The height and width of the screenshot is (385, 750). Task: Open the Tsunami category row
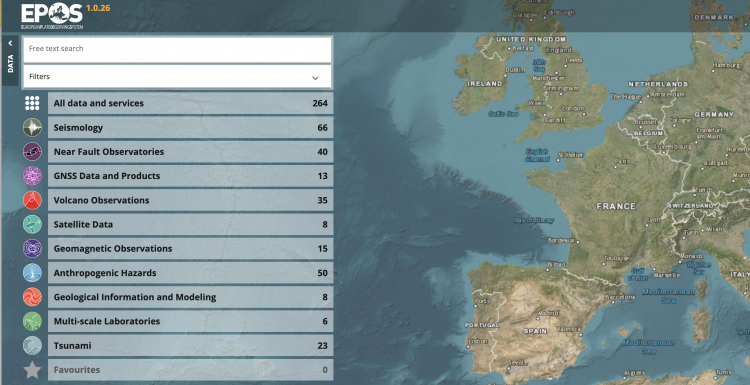point(190,345)
